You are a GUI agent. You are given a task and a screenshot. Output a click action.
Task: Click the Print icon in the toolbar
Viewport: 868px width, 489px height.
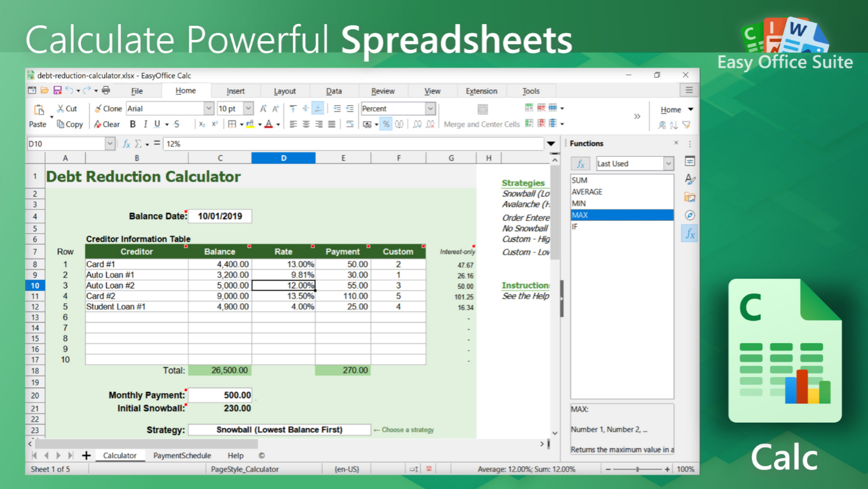click(106, 90)
